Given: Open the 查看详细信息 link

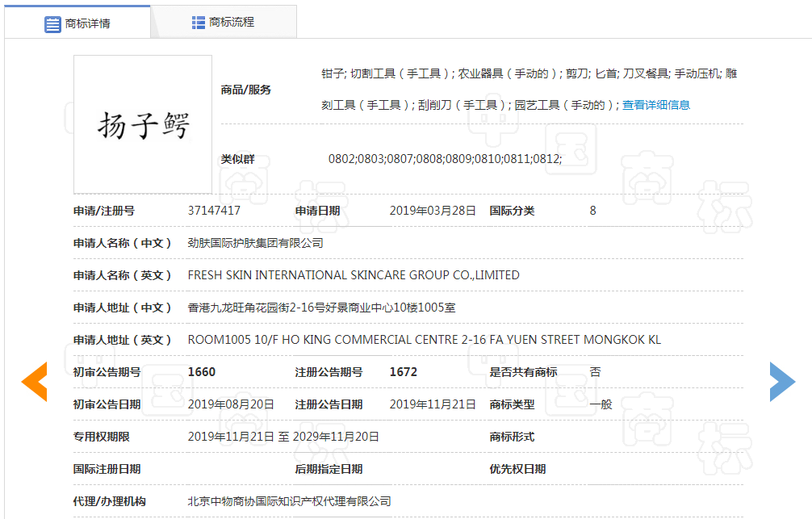Looking at the screenshot, I should [655, 105].
